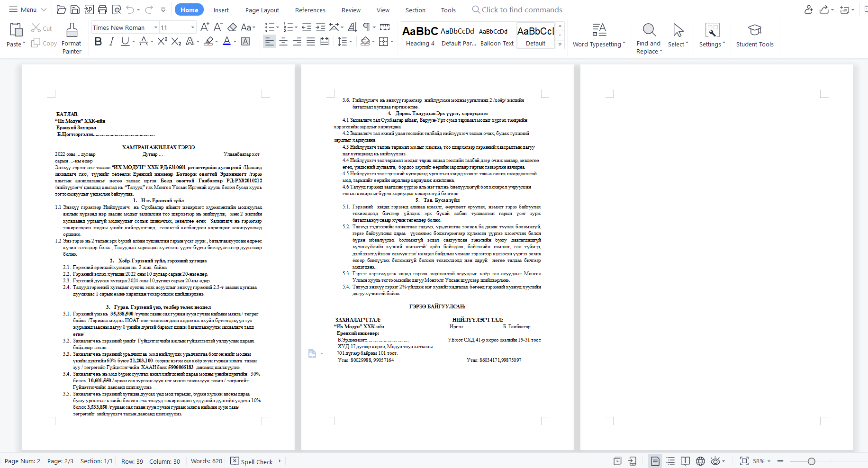The height and width of the screenshot is (468, 868).
Task: Open Student Tools
Action: 755,36
